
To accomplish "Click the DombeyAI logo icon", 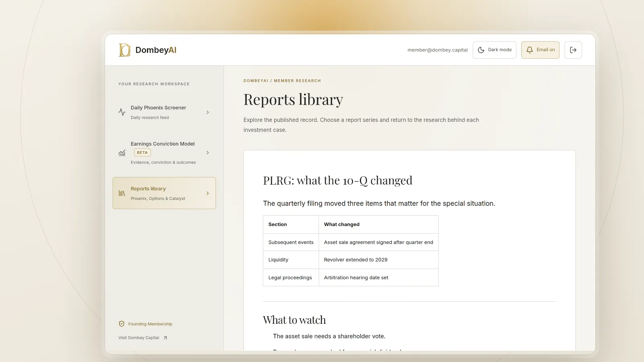I will tap(124, 50).
